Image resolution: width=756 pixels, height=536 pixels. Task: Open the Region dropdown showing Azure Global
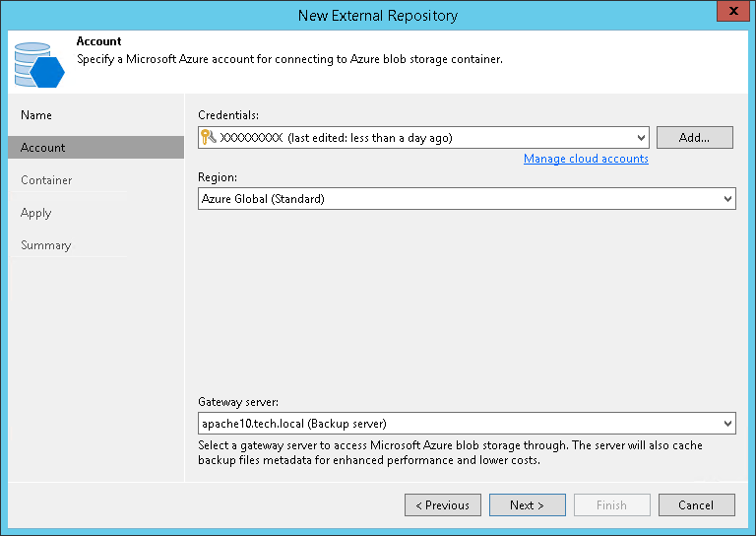point(727,199)
